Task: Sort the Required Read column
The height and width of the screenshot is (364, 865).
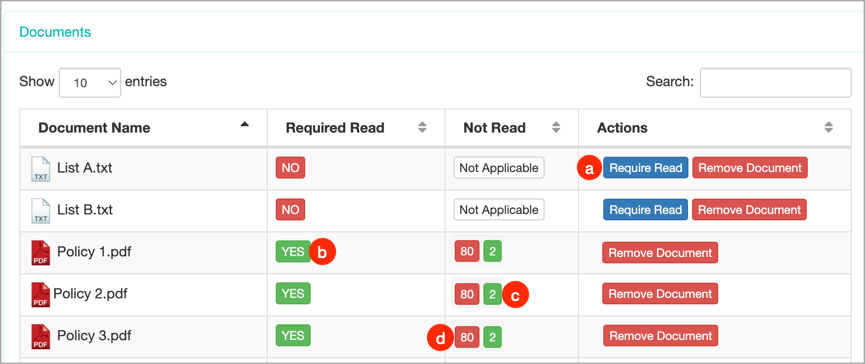Action: tap(422, 128)
